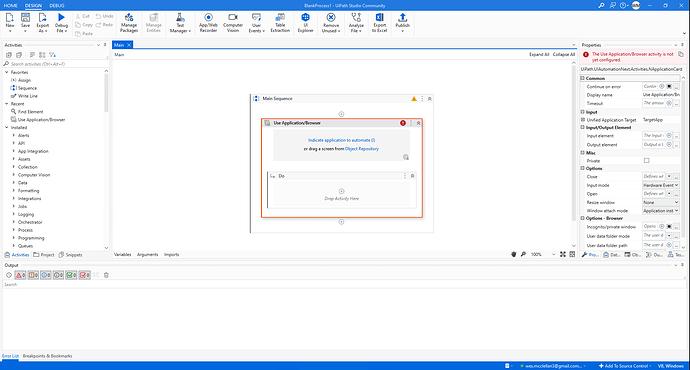This screenshot has width=690, height=370.
Task: Open the Computer Vision tool
Action: pos(233,22)
